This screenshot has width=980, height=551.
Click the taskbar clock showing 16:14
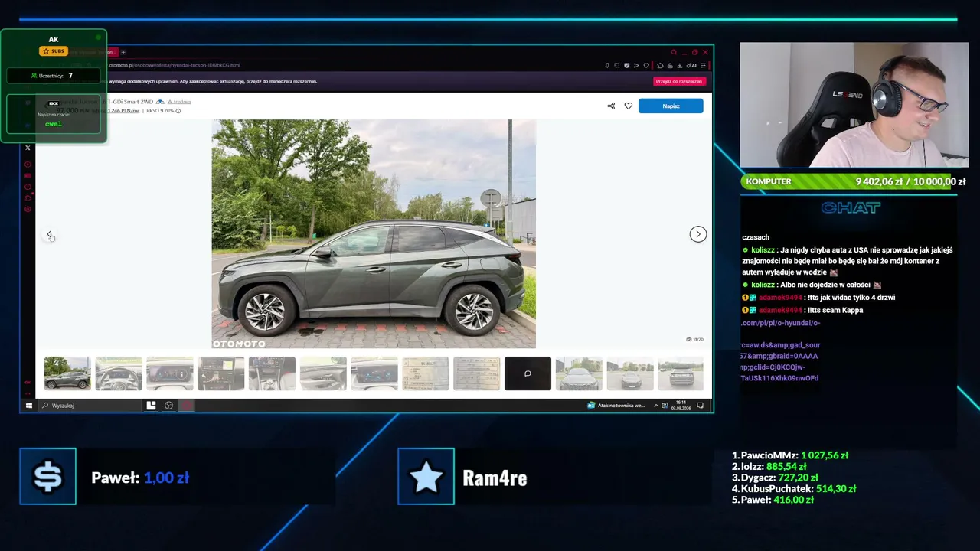coord(680,406)
